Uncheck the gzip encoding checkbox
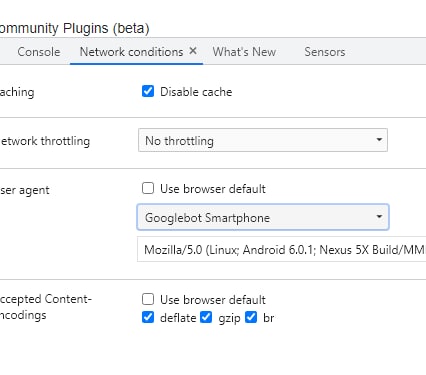 point(206,317)
